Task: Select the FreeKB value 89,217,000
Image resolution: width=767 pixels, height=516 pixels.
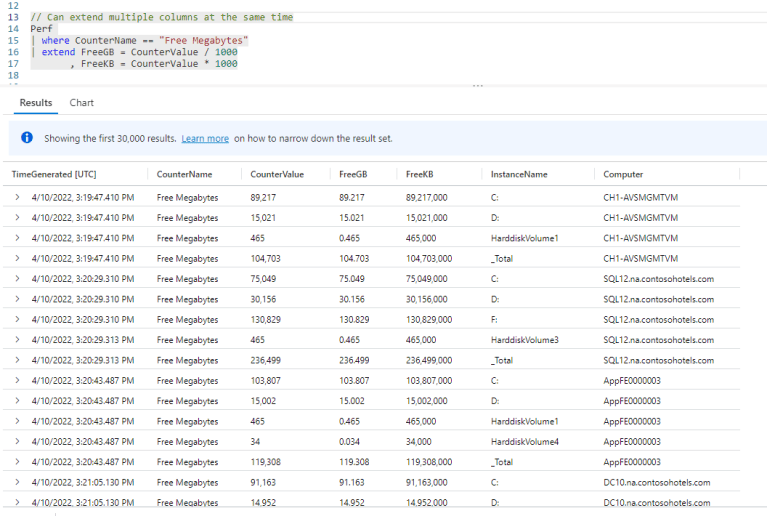Action: 427,198
